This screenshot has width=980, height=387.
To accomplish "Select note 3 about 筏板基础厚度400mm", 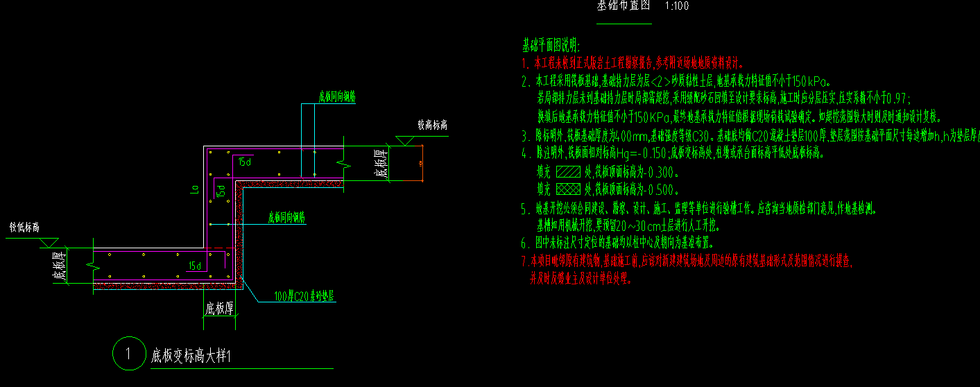I will pyautogui.click(x=750, y=135).
